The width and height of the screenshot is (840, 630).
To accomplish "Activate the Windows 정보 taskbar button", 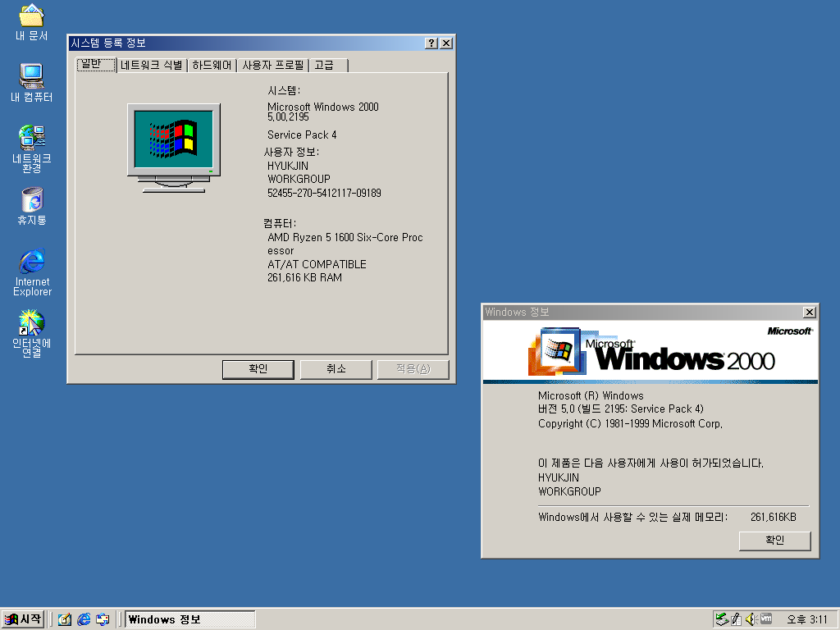I will 190,619.
